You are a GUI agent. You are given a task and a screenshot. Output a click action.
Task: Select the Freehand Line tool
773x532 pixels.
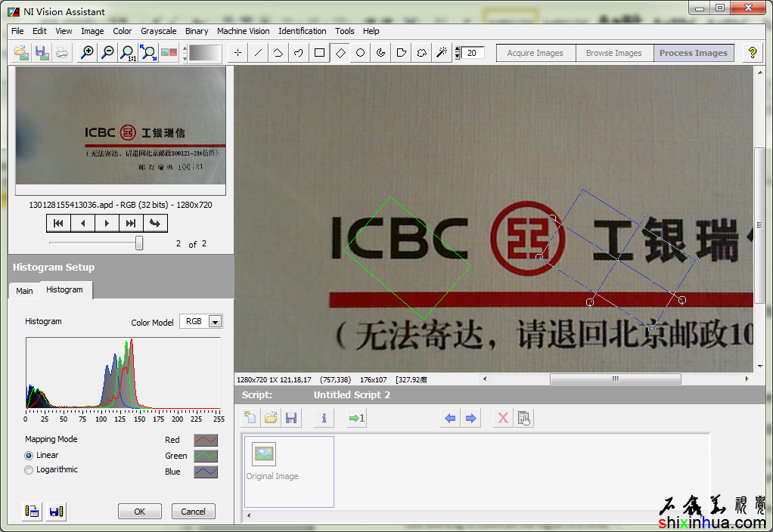(x=299, y=53)
